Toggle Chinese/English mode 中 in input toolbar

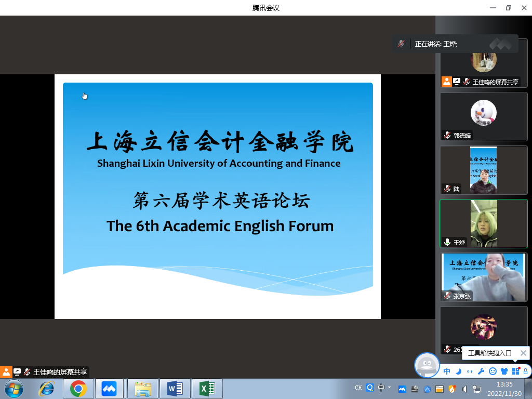coord(447,371)
